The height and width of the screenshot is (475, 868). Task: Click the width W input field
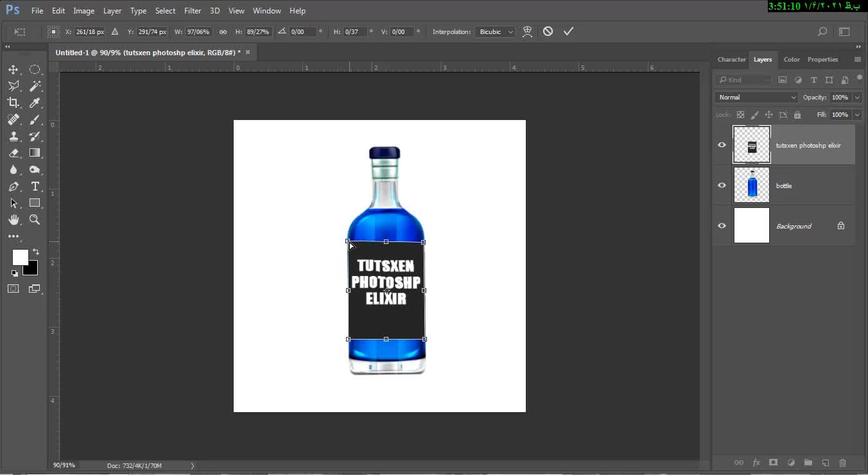198,31
